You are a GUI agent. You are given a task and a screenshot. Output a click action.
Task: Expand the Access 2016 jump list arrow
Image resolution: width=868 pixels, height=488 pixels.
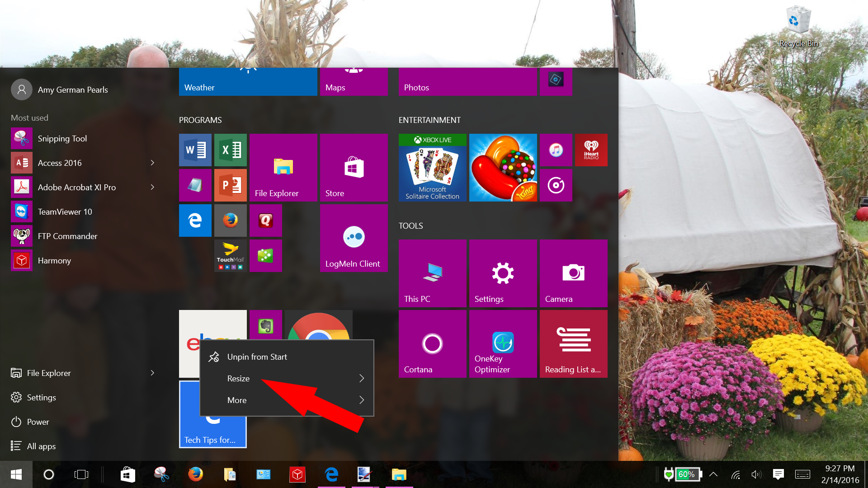click(152, 163)
